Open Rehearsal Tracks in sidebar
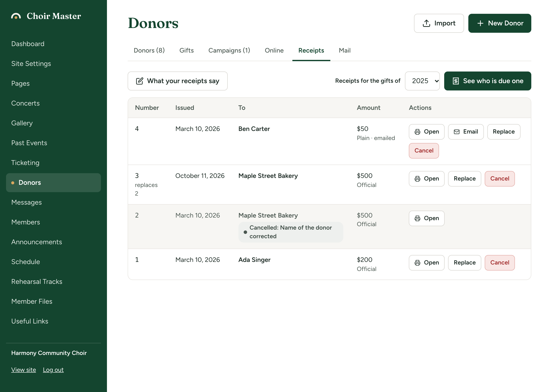552x392 pixels. pyautogui.click(x=53, y=282)
